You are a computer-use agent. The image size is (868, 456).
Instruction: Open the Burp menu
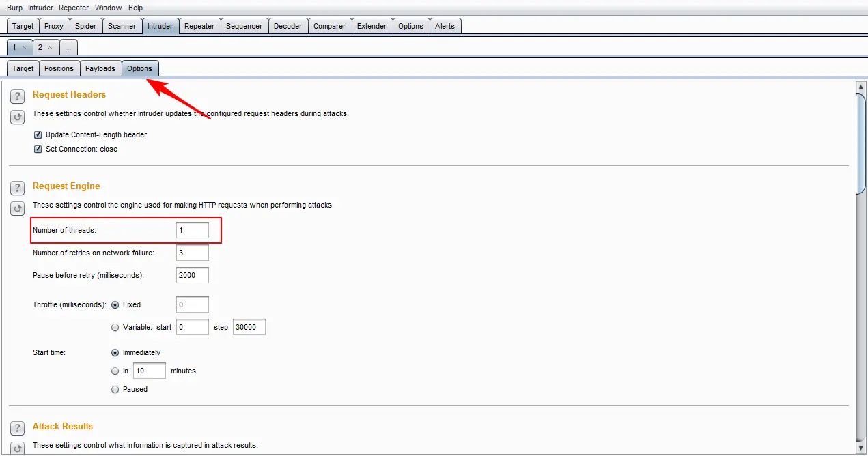[x=14, y=8]
